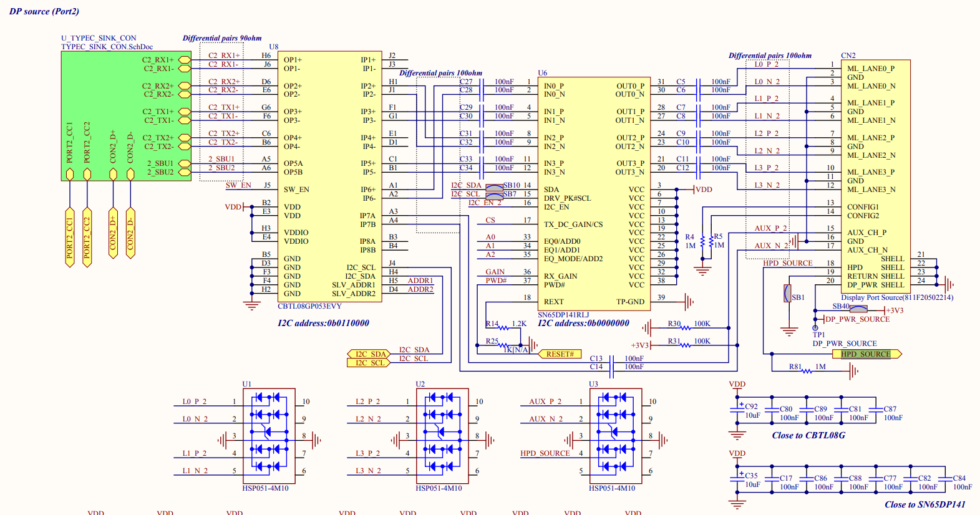Click the SLV_ADDR1 pin label on U8
This screenshot has width=980, height=515.
click(354, 285)
